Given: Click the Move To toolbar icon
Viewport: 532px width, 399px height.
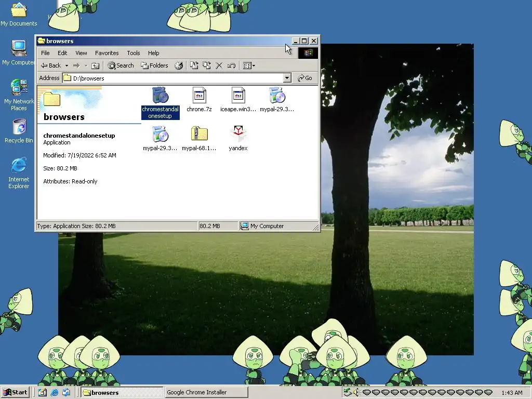Looking at the screenshot, I should tap(194, 65).
